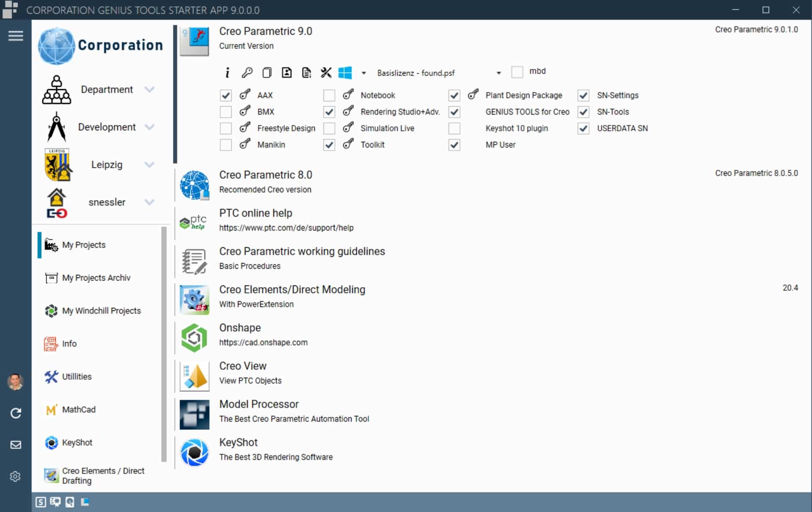Click the blue window icon in bottom status bar
The image size is (812, 512).
pyautogui.click(x=85, y=501)
